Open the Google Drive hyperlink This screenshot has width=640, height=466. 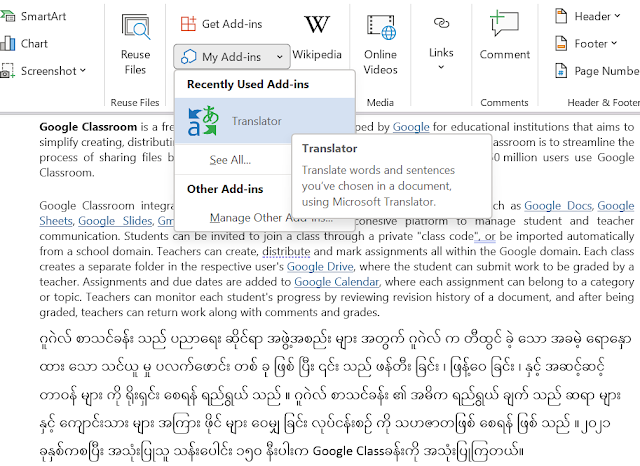point(320,266)
